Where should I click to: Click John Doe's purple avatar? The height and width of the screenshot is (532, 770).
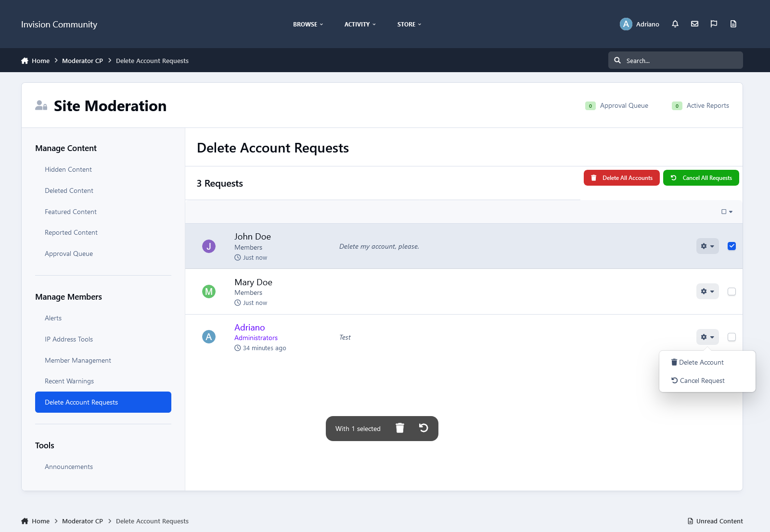(x=209, y=246)
